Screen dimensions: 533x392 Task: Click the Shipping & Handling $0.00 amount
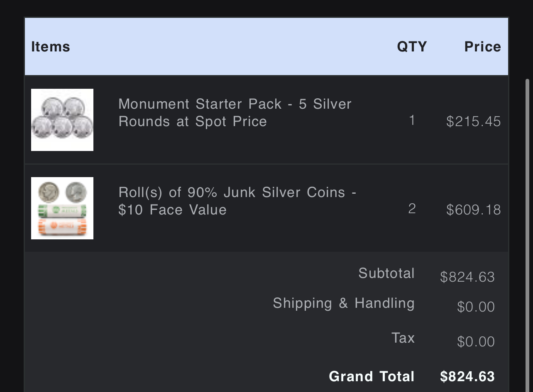point(476,307)
